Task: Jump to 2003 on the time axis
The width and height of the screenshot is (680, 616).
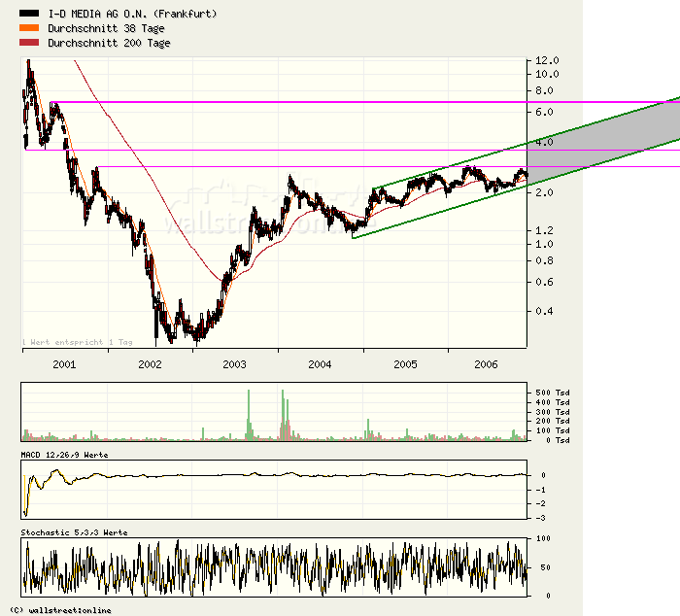Action: (234, 364)
